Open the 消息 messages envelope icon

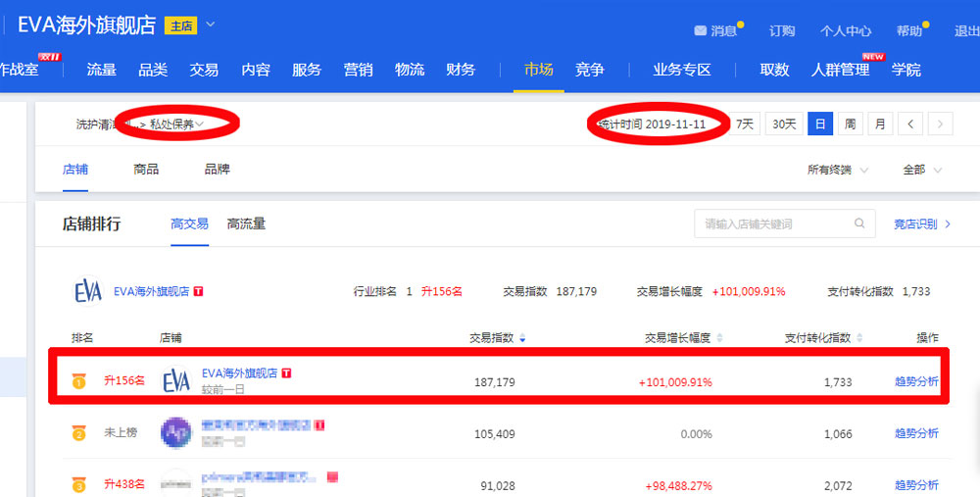click(700, 30)
